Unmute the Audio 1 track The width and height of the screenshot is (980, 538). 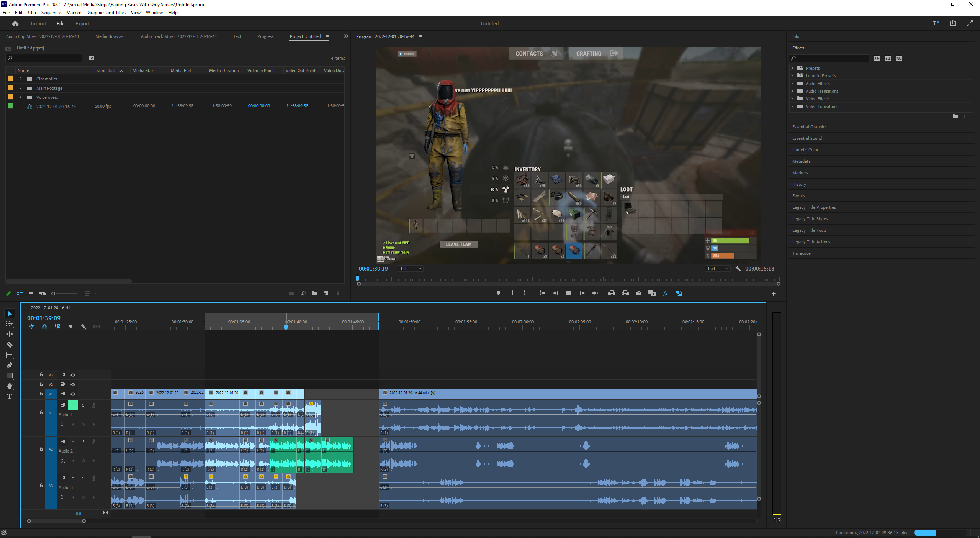point(72,405)
